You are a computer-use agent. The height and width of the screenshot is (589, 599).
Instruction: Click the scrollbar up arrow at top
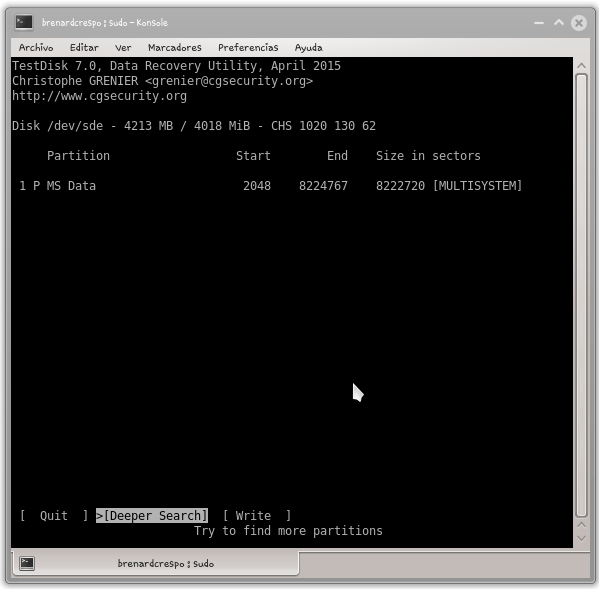[x=581, y=66]
